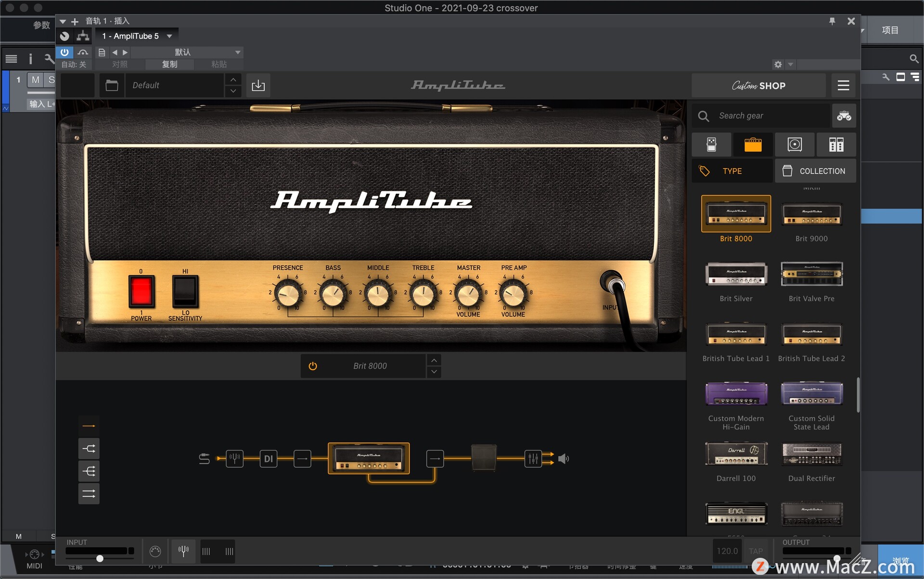Toggle the left noise gate in bottom bar
This screenshot has width=924, height=579.
point(206,552)
